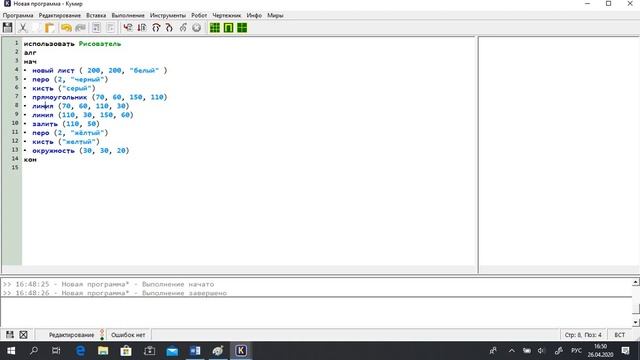Switch the РУС keyboard language indicator
Viewport: 640px width, 360px height.
(x=576, y=351)
